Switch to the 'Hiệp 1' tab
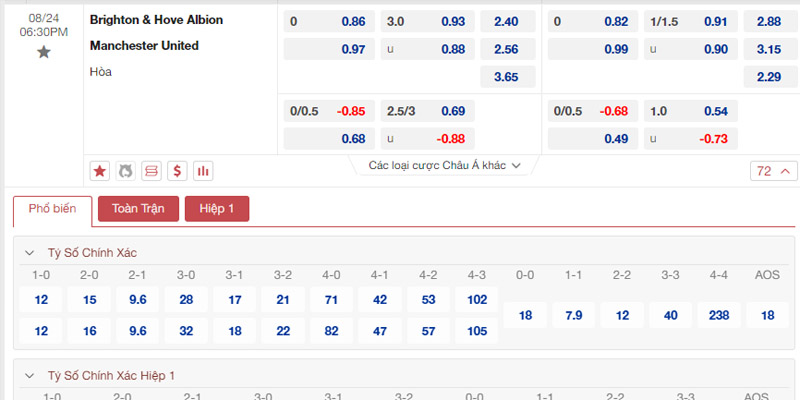The width and height of the screenshot is (800, 400). click(217, 209)
